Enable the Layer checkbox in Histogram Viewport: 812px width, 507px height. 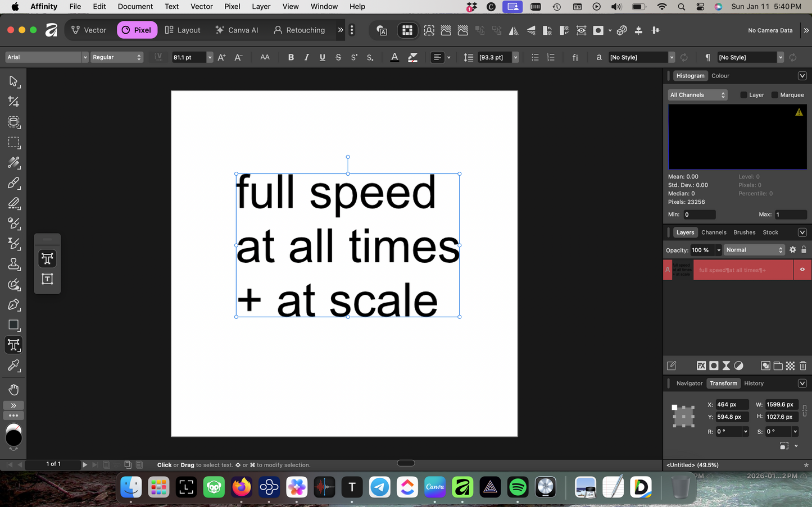[743, 95]
